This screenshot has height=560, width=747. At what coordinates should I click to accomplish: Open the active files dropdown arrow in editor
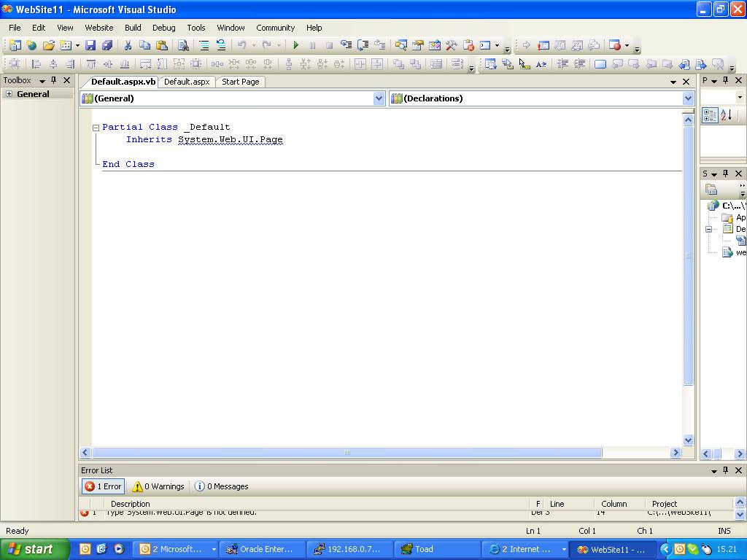(673, 82)
